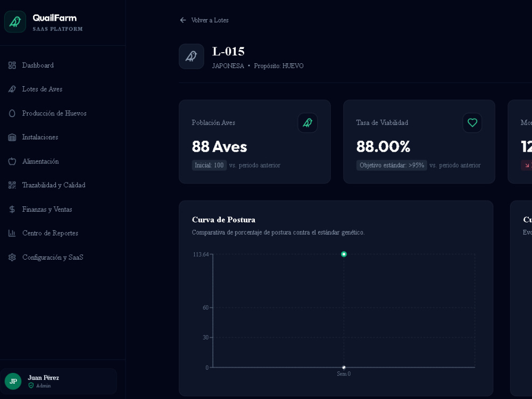Click the Trazabilidad QR code icon
532x399 pixels.
click(x=12, y=185)
